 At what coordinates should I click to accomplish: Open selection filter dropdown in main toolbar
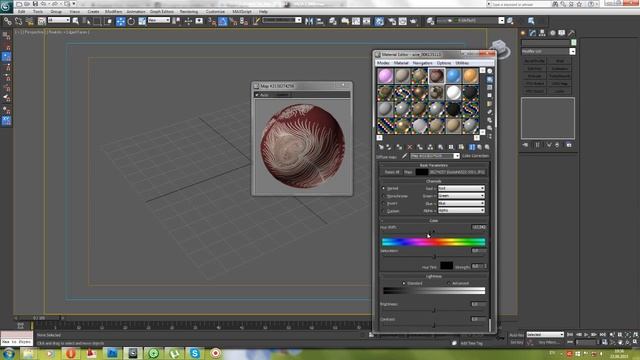pos(59,20)
